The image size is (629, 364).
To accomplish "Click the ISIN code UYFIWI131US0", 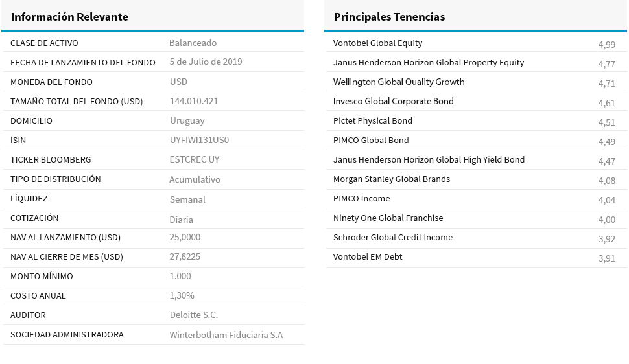I will pyautogui.click(x=199, y=140).
